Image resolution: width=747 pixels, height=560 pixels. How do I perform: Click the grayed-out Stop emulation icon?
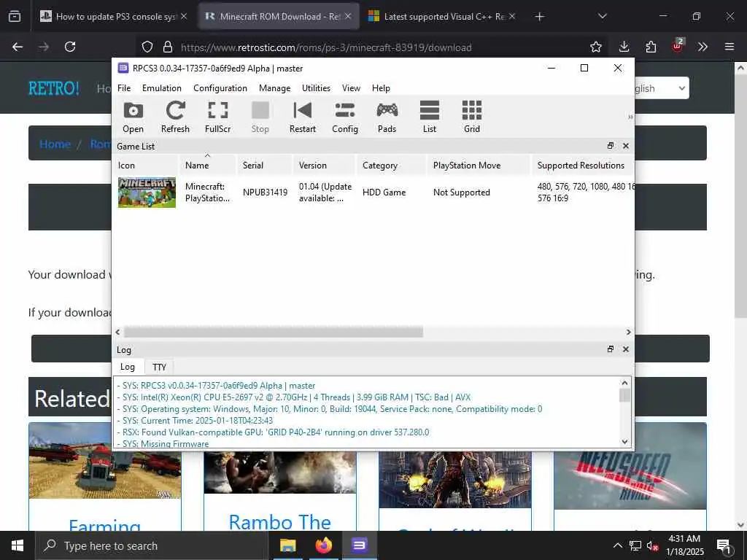(x=260, y=117)
